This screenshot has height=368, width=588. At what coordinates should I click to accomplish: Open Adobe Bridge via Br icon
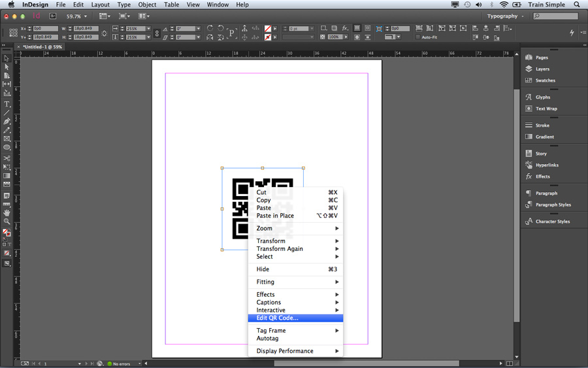click(53, 16)
